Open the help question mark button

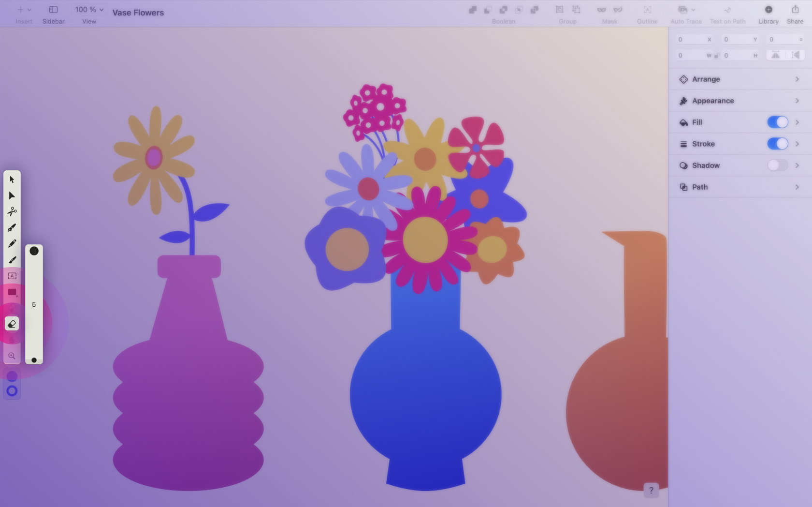pos(651,490)
